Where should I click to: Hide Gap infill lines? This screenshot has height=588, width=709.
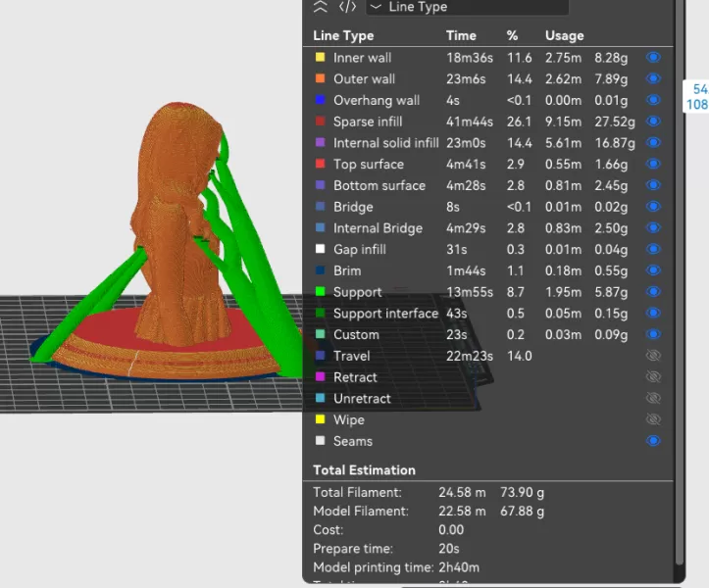click(x=653, y=249)
